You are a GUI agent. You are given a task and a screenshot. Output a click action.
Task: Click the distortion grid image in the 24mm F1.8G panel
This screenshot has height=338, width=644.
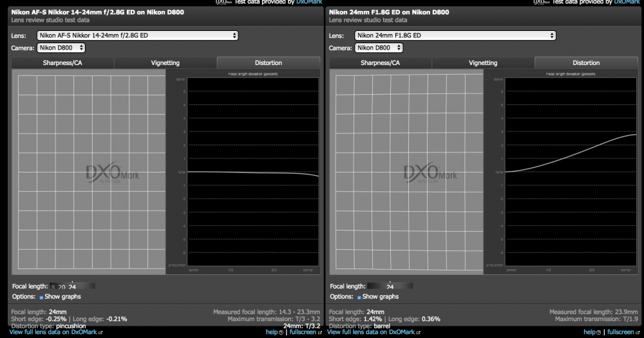pyautogui.click(x=406, y=172)
